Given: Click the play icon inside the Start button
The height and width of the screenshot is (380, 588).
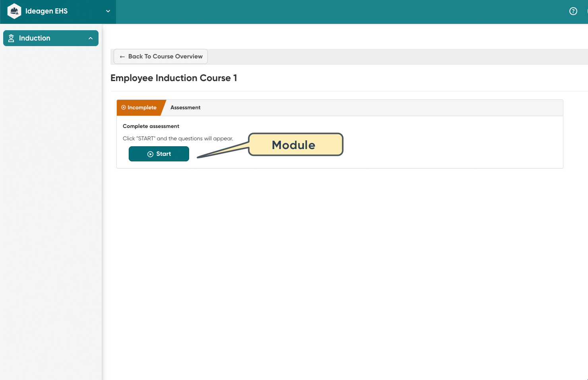Looking at the screenshot, I should 150,154.
